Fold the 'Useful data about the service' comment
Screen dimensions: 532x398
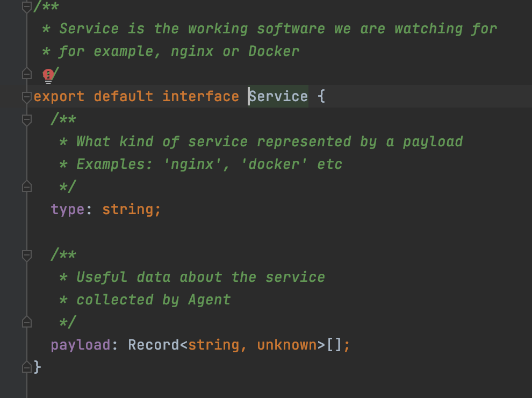coord(27,255)
